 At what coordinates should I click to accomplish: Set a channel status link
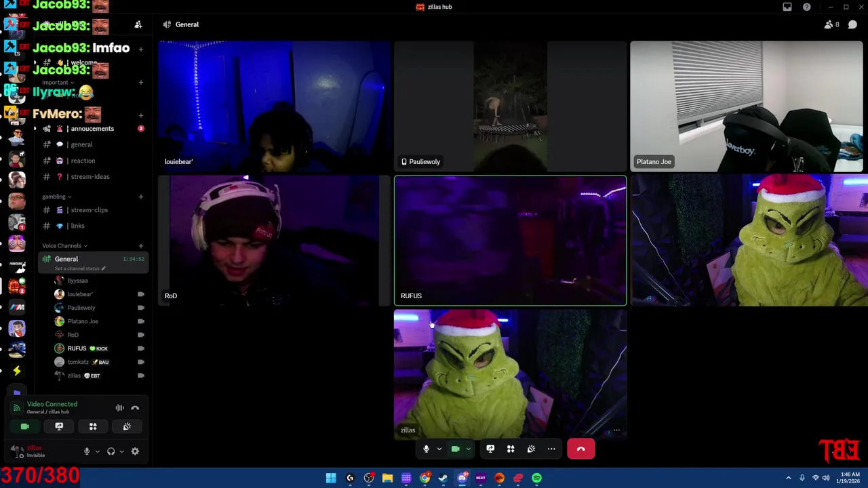[80, 268]
